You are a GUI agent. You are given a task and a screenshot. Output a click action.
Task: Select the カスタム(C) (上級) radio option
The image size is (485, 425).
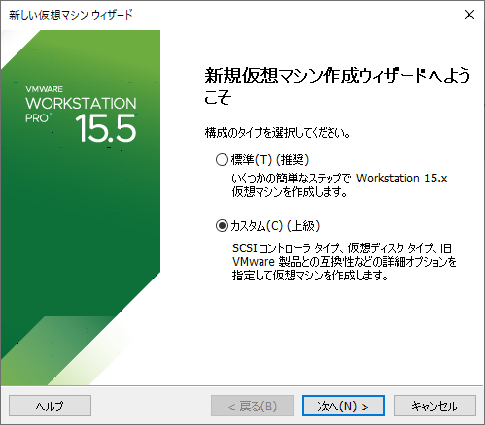pyautogui.click(x=268, y=226)
